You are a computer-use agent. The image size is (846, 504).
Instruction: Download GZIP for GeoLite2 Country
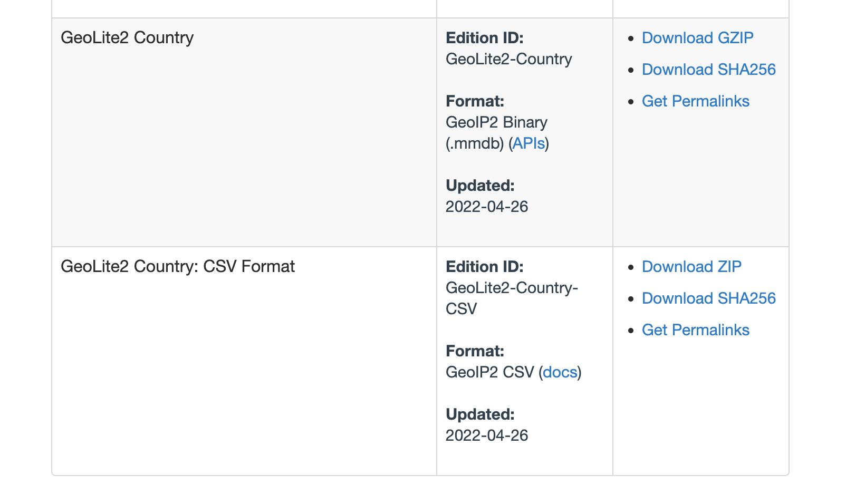coord(697,37)
